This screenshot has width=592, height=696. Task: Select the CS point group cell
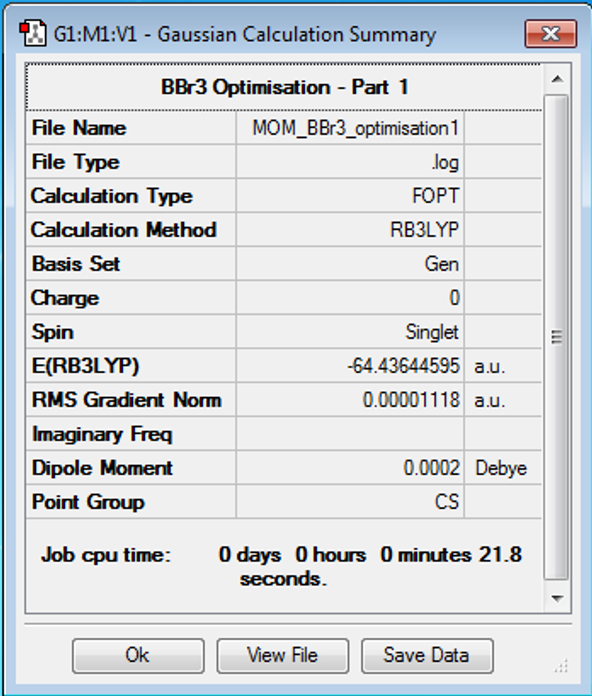click(x=350, y=502)
